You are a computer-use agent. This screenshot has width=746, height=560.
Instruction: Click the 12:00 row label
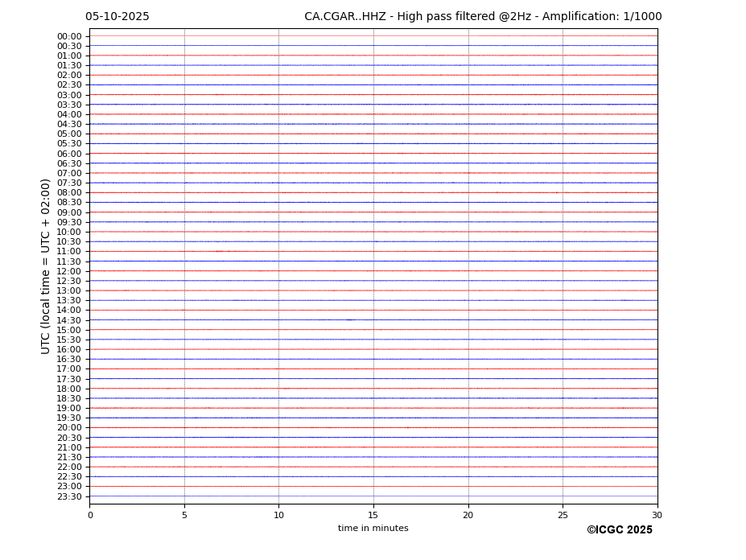tap(69, 271)
